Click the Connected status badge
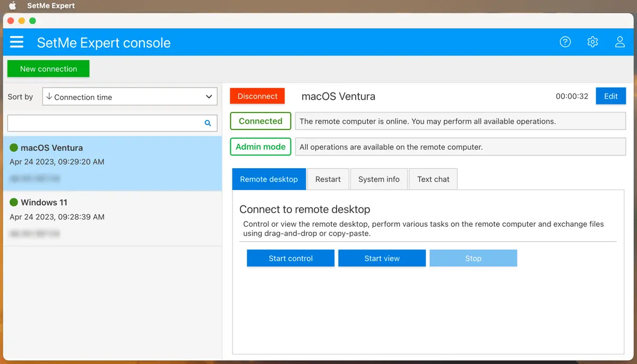This screenshot has width=637, height=364. [x=261, y=121]
